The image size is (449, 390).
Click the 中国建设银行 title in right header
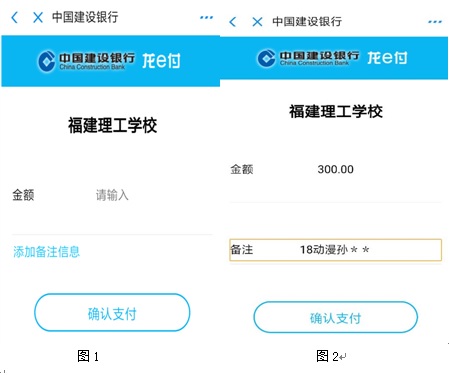point(307,22)
